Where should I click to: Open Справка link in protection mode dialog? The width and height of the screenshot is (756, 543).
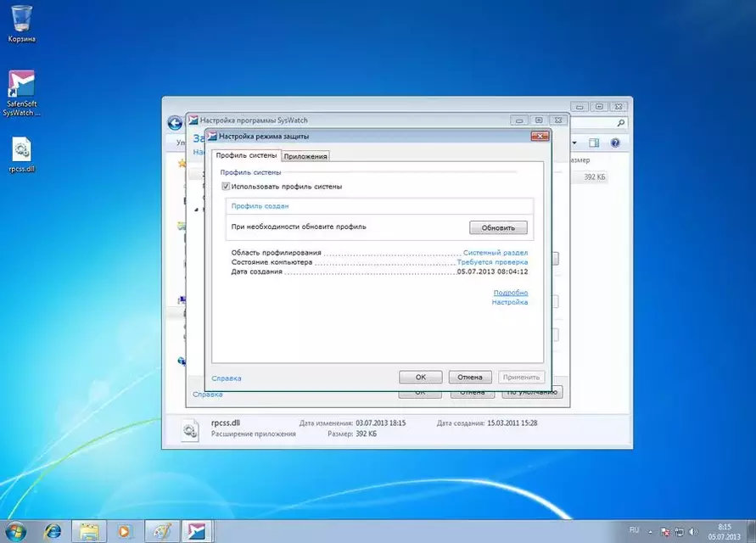(227, 378)
